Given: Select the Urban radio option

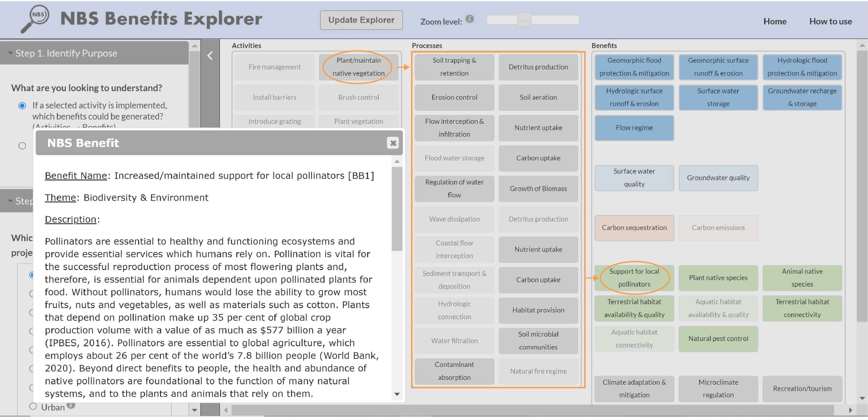Looking at the screenshot, I should (x=33, y=406).
